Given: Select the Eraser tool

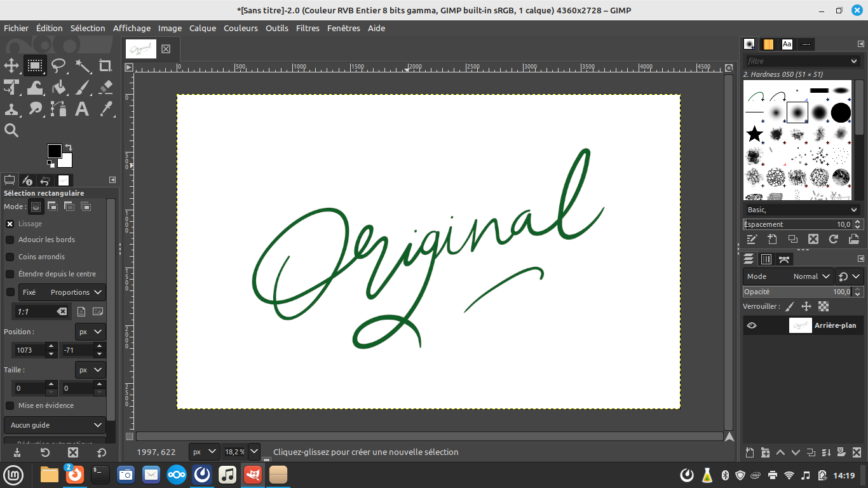Looking at the screenshot, I should click(105, 87).
